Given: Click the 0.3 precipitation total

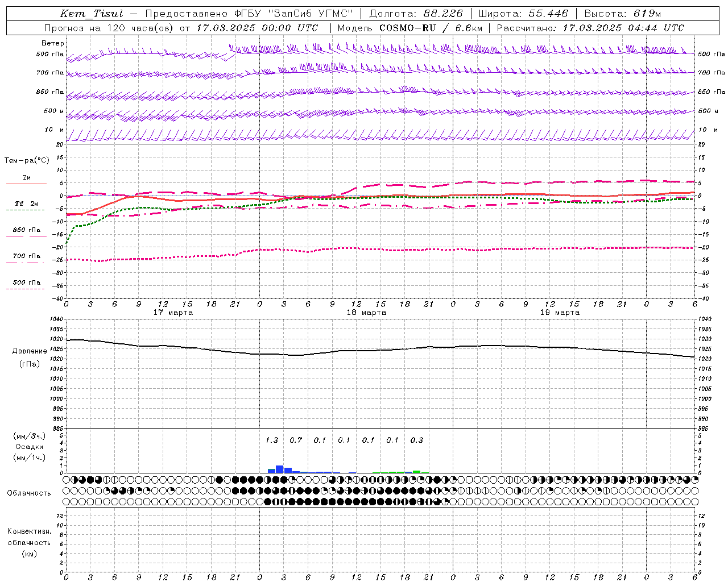Looking at the screenshot, I should point(417,440).
